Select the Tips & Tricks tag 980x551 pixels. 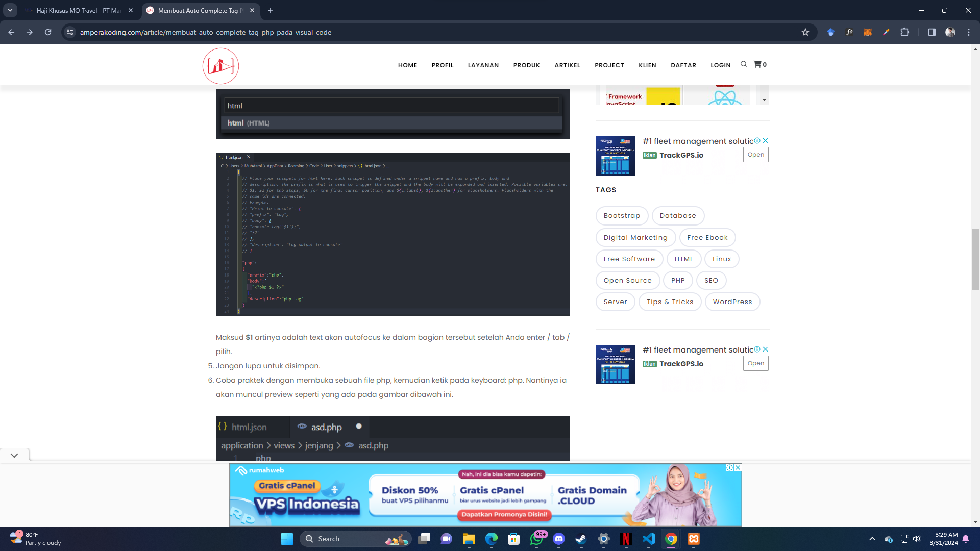point(670,302)
